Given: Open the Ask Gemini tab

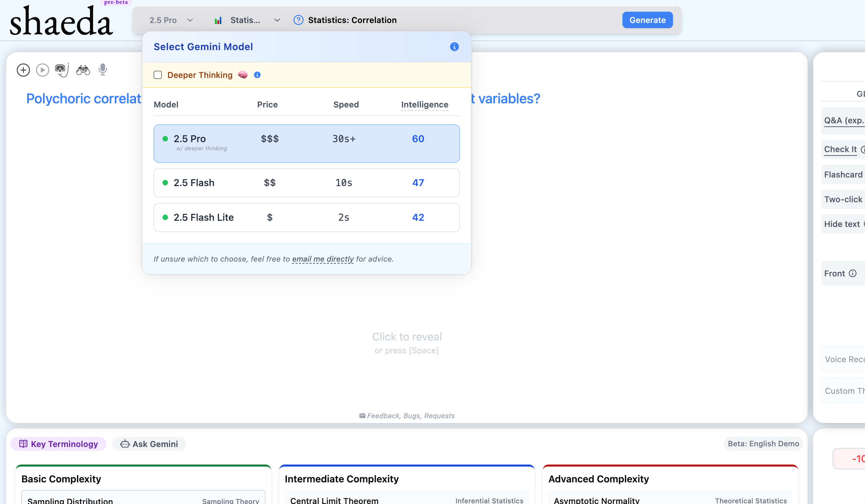Looking at the screenshot, I should coord(149,444).
